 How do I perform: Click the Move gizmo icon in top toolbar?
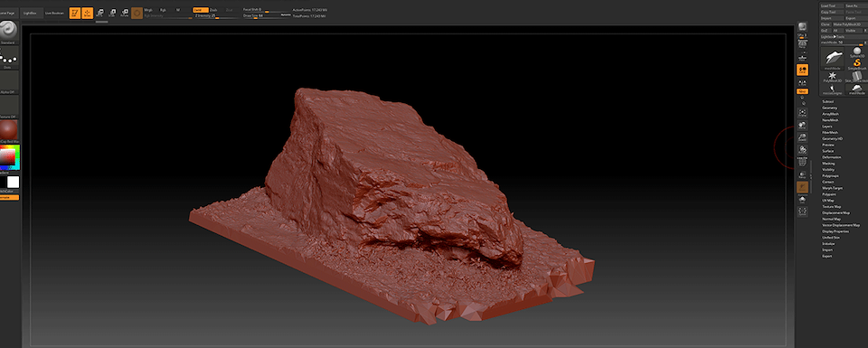pos(99,12)
